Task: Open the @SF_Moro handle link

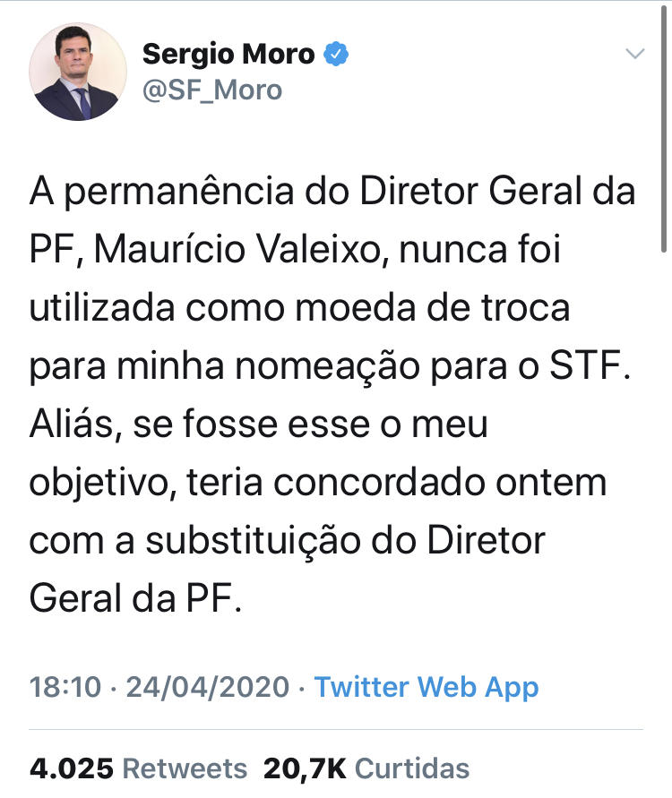Action: click(212, 90)
